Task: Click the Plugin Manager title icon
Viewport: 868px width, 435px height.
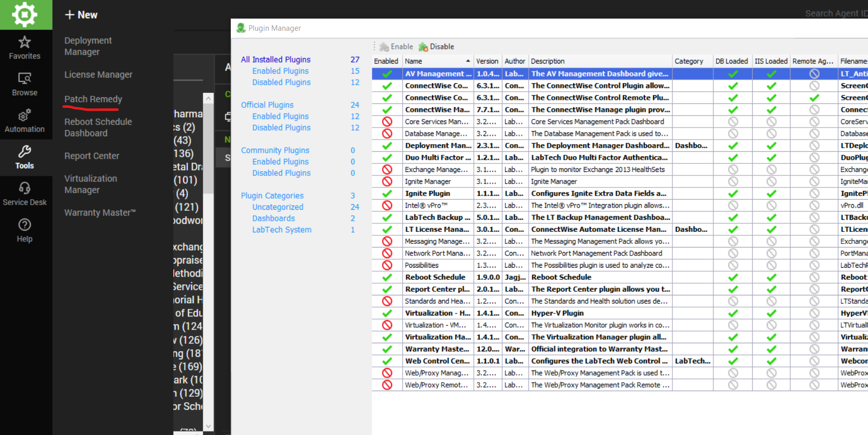Action: pyautogui.click(x=241, y=28)
